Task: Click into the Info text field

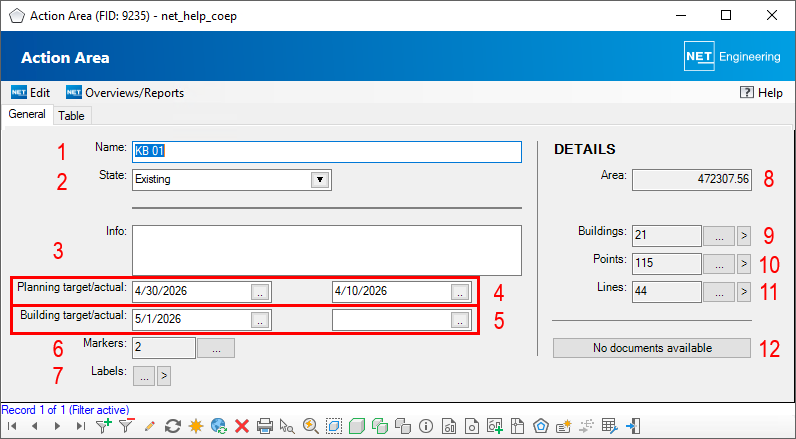Action: click(x=326, y=249)
